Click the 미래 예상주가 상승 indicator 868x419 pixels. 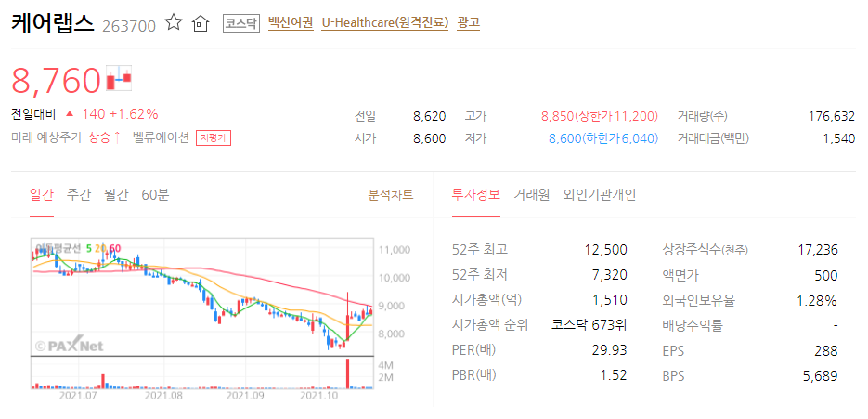(67, 138)
